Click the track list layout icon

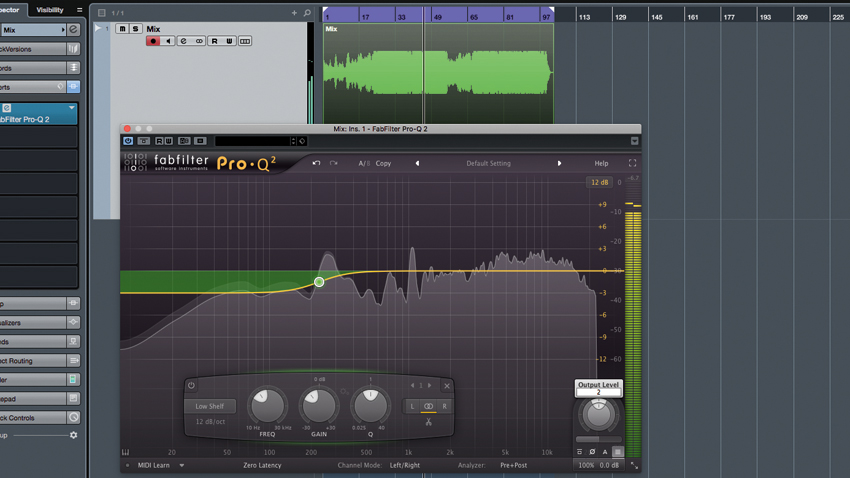pos(101,12)
